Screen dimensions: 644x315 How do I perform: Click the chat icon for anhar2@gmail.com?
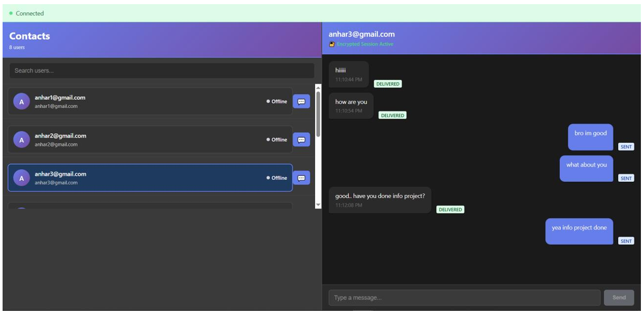pyautogui.click(x=301, y=140)
